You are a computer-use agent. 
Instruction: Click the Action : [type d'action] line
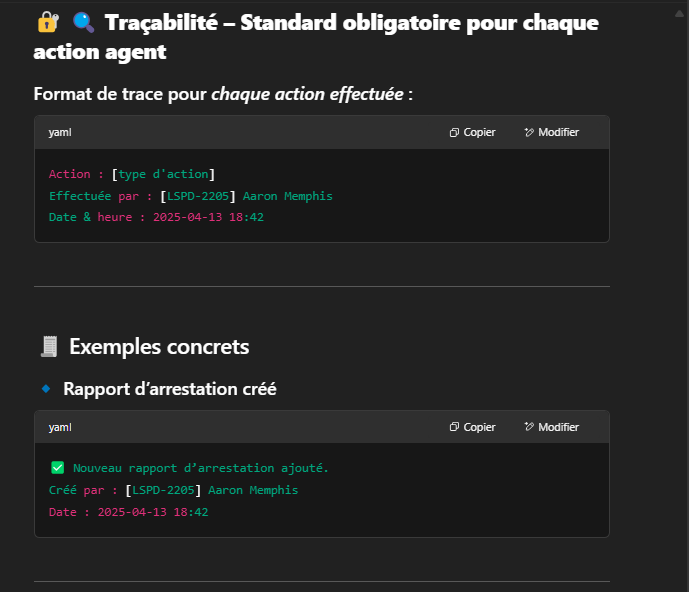pos(132,174)
